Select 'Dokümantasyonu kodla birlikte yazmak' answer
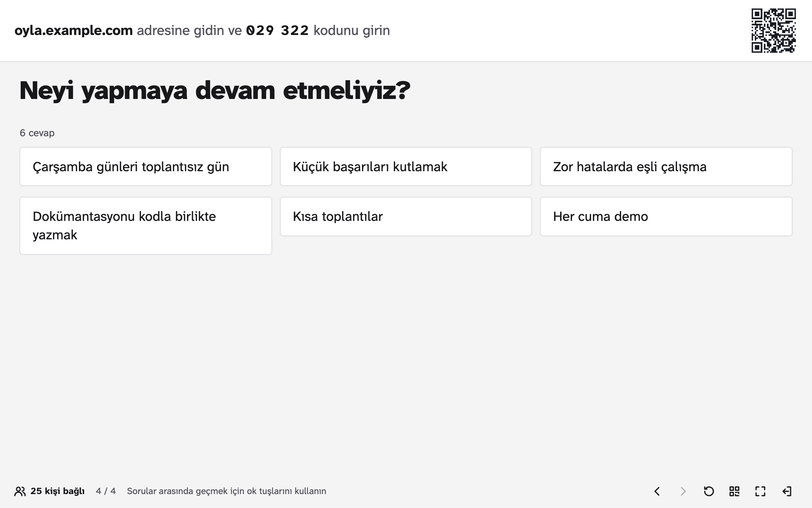 point(146,226)
